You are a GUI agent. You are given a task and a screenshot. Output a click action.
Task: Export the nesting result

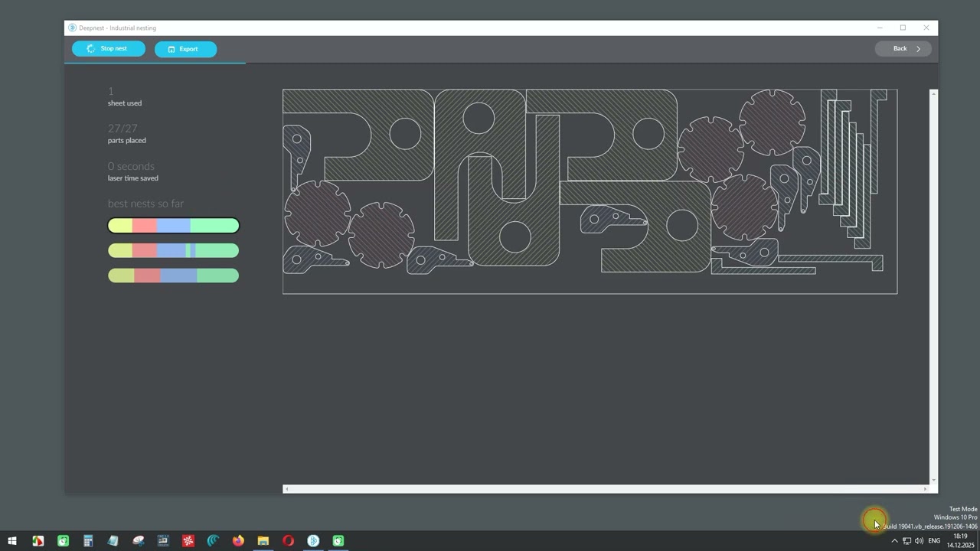[x=185, y=49]
